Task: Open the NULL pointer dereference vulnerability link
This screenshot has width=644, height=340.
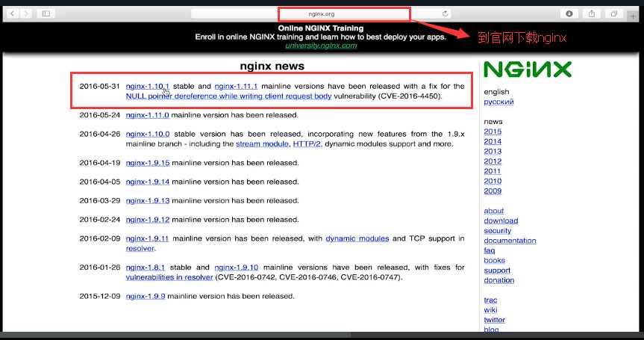Action: pyautogui.click(x=229, y=96)
